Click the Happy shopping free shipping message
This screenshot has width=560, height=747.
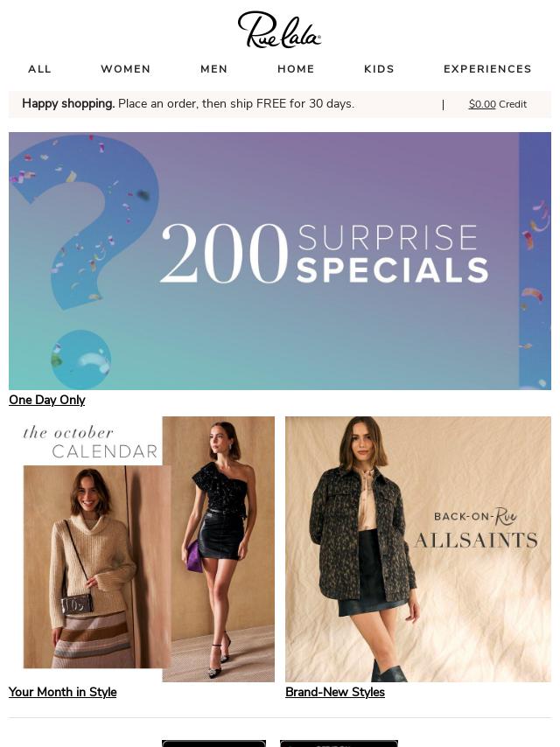(188, 104)
